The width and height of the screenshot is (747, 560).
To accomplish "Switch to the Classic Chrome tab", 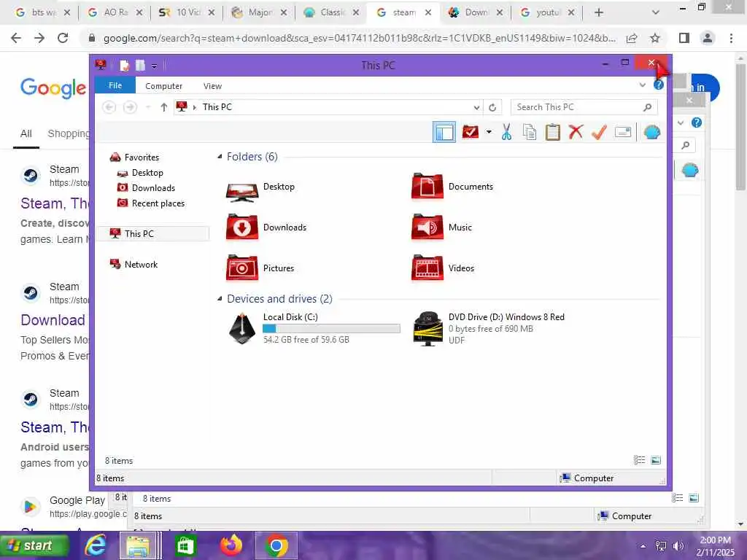I will coord(332,12).
